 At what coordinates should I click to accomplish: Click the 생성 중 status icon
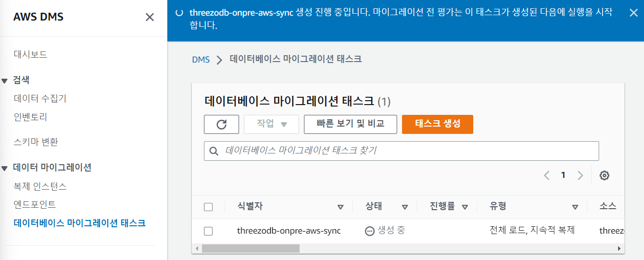370,231
